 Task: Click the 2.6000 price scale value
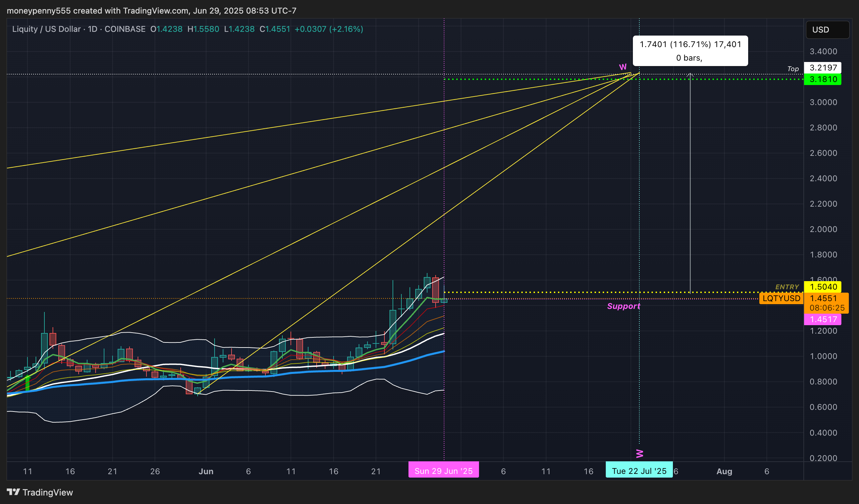pos(823,153)
